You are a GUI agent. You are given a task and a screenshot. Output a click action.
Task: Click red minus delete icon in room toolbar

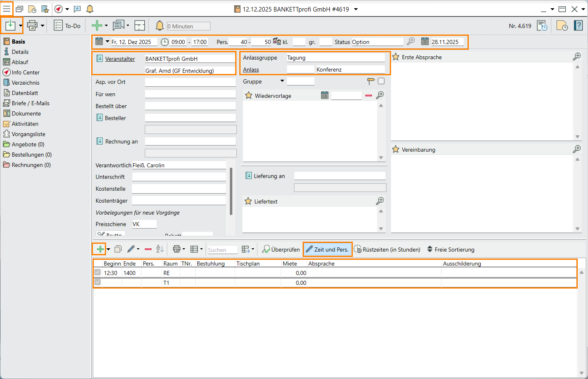[148, 249]
